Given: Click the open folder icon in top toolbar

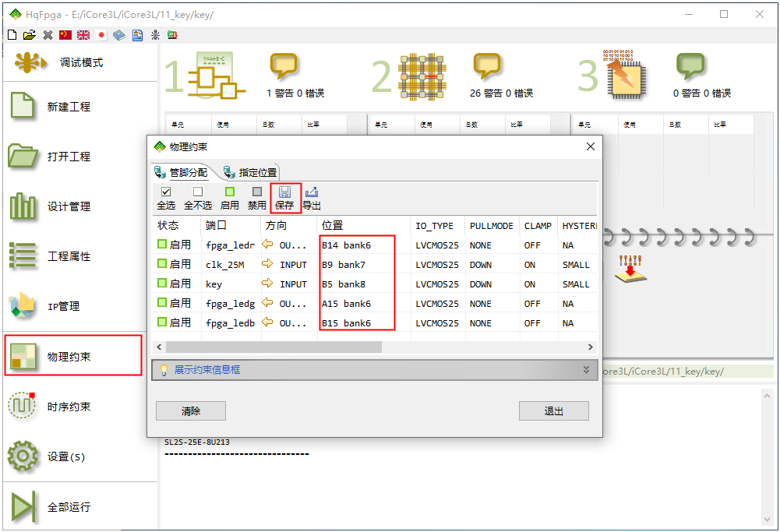Looking at the screenshot, I should point(30,35).
